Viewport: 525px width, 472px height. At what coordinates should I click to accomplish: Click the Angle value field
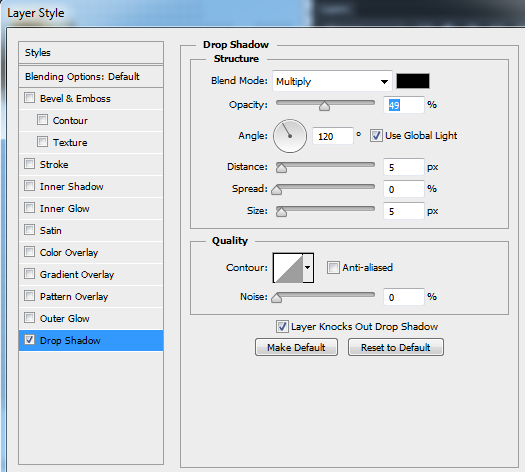[332, 136]
